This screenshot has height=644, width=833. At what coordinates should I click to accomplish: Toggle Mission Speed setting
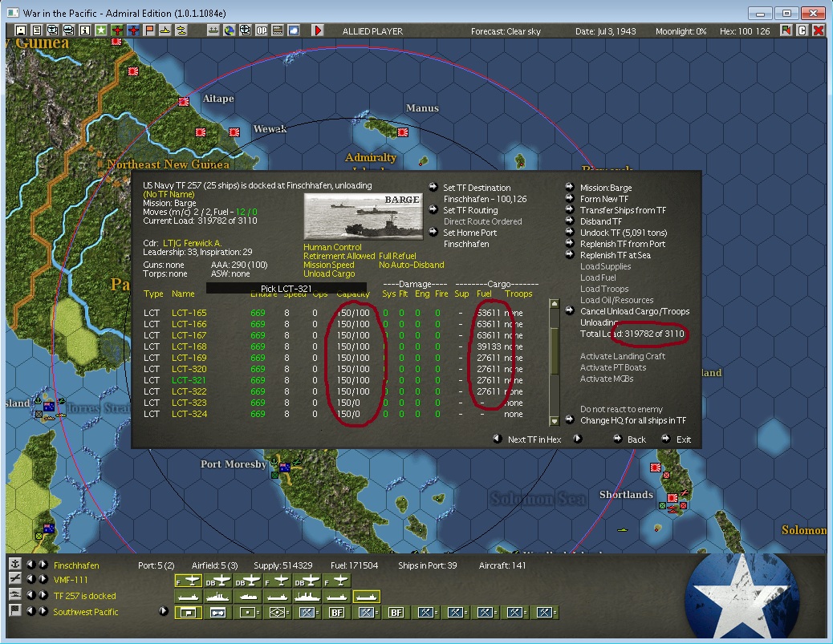[328, 265]
